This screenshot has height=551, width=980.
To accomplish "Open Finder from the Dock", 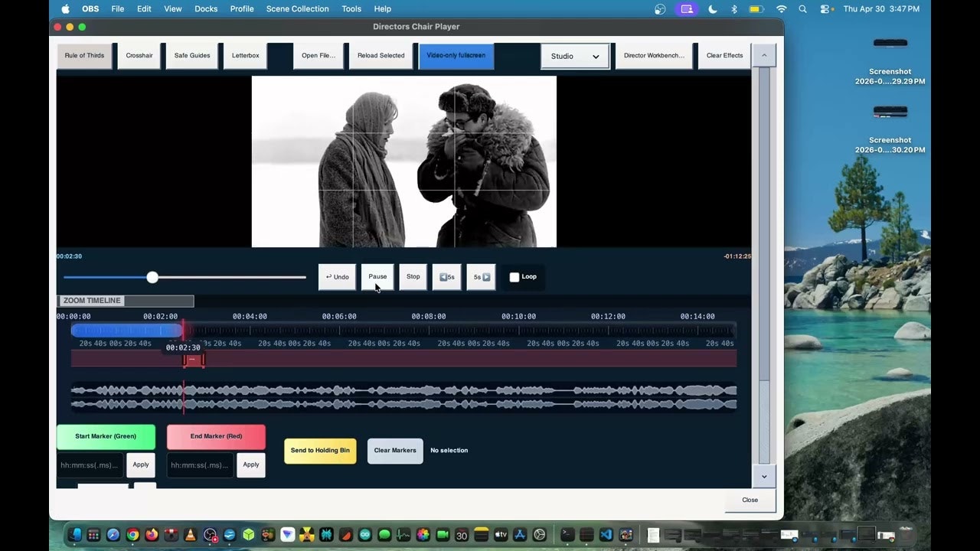I will click(75, 535).
